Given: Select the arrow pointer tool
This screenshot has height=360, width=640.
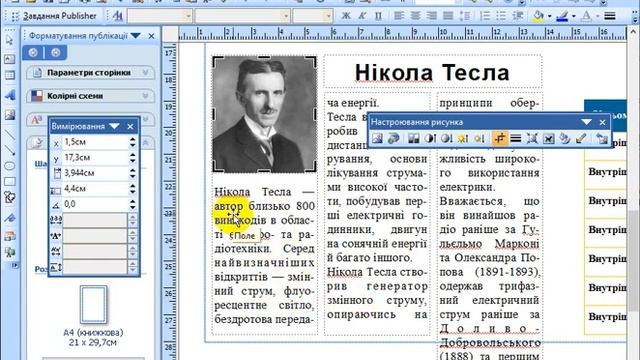Looking at the screenshot, I should pos(10,40).
